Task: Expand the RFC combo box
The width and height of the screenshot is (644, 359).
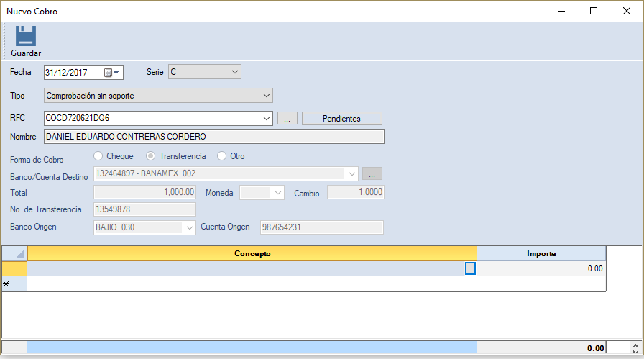Action: [x=266, y=119]
